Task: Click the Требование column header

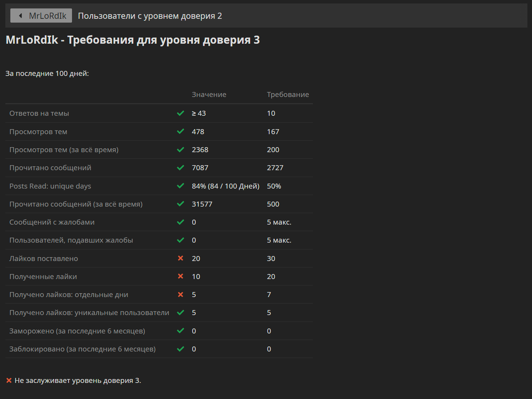Action: click(288, 95)
